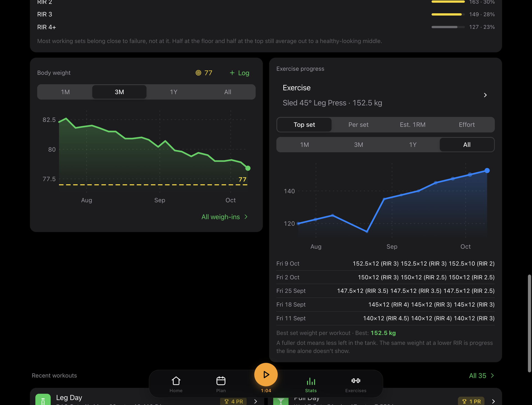
Task: Click the Fri 11 Sept session row
Action: click(385, 318)
